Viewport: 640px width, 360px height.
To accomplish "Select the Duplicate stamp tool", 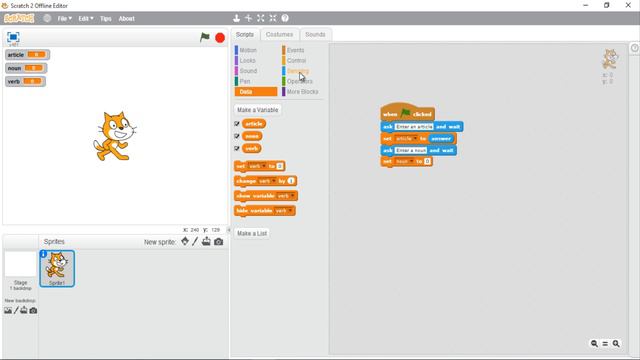I will pyautogui.click(x=236, y=18).
